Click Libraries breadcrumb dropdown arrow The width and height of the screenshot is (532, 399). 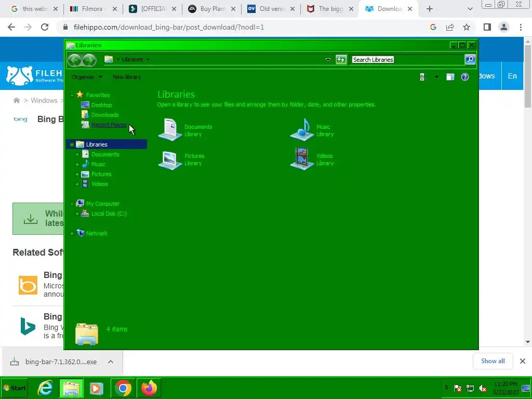click(x=148, y=59)
